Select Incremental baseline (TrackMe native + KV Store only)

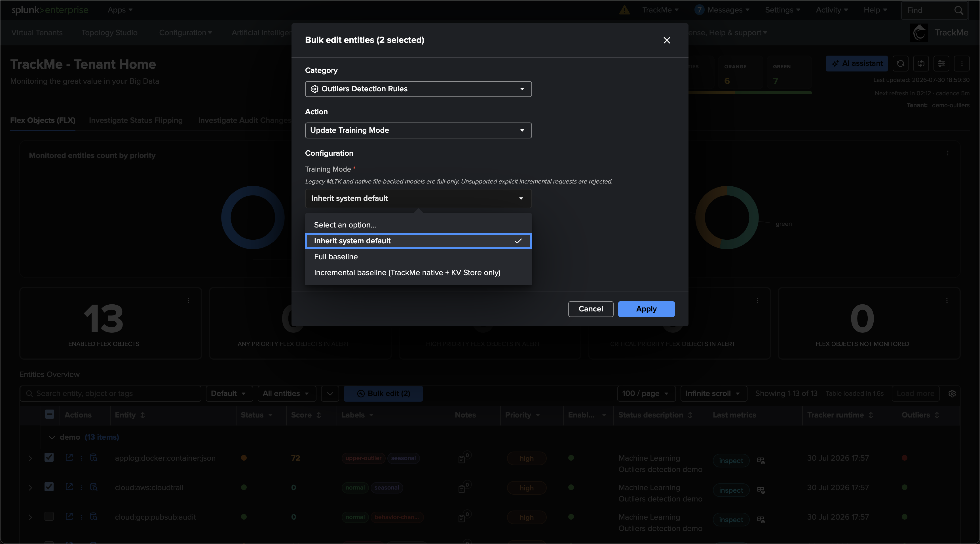pyautogui.click(x=418, y=273)
